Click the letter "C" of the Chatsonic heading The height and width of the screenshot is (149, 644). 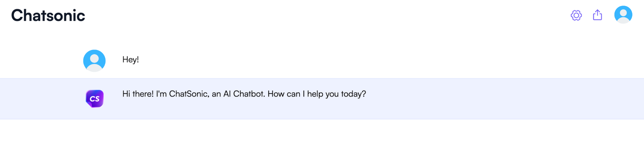(x=18, y=15)
